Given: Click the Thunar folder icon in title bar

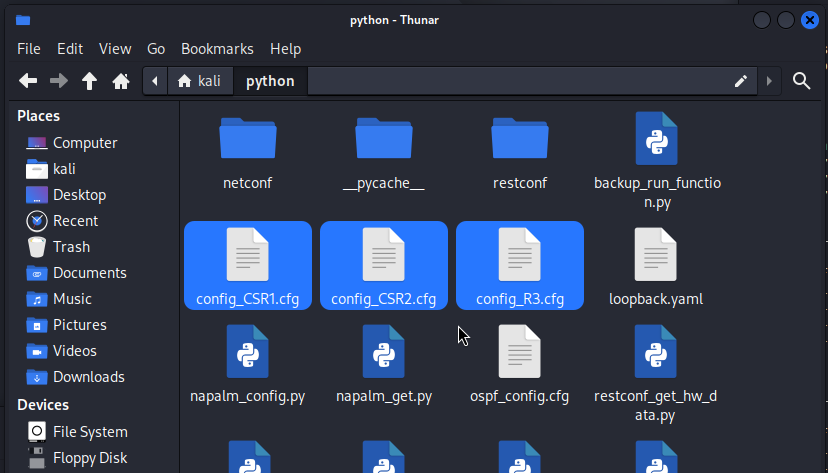Looking at the screenshot, I should coord(23,20).
